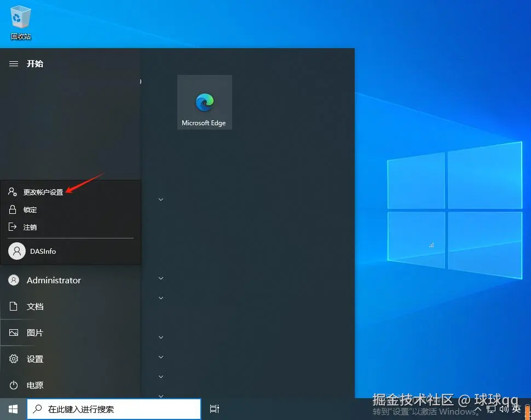Viewport: 531px width, 420px height.
Task: Click the magnifier icon in the search box
Action: 37,409
